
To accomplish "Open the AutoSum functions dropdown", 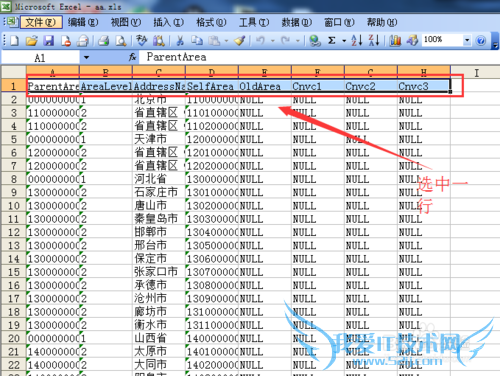I will click(344, 41).
